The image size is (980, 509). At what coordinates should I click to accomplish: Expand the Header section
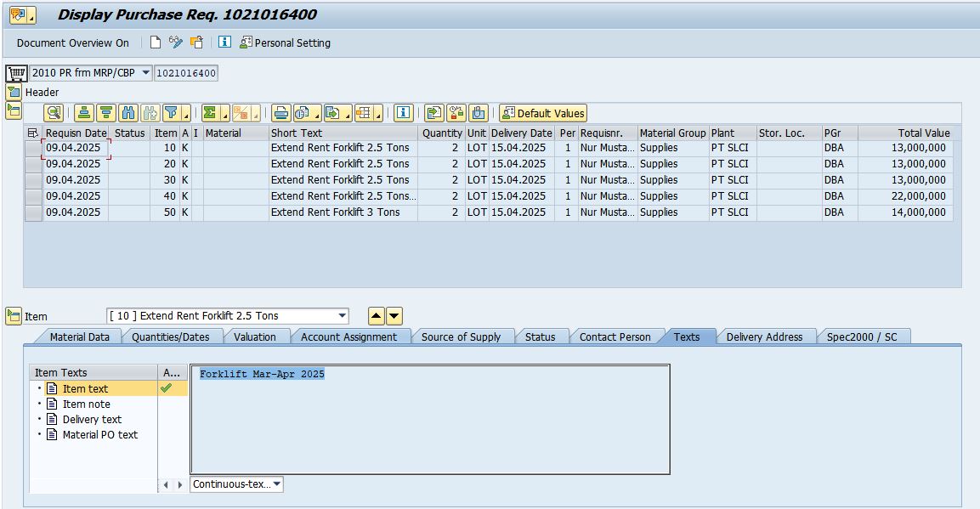[x=14, y=92]
